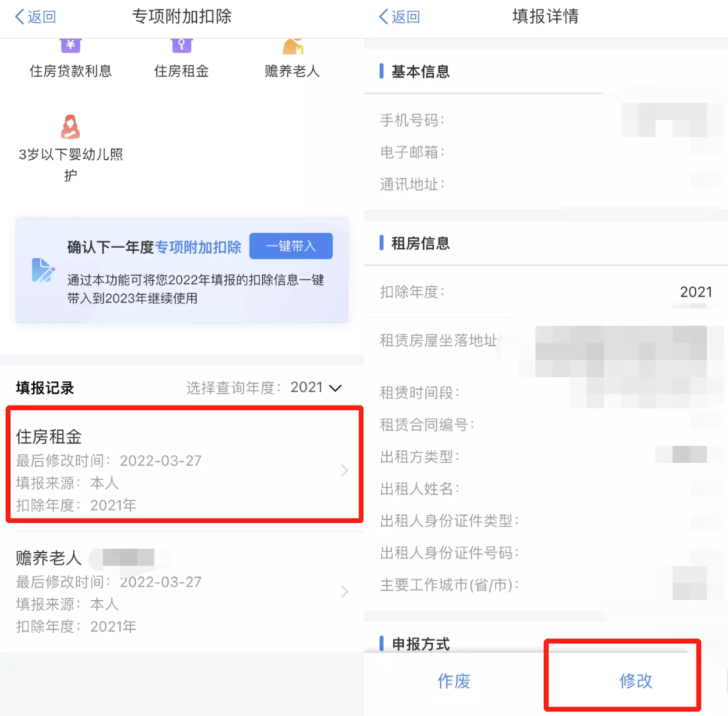This screenshot has width=728, height=716.
Task: Click the 一键带入 button
Action: coord(291,245)
